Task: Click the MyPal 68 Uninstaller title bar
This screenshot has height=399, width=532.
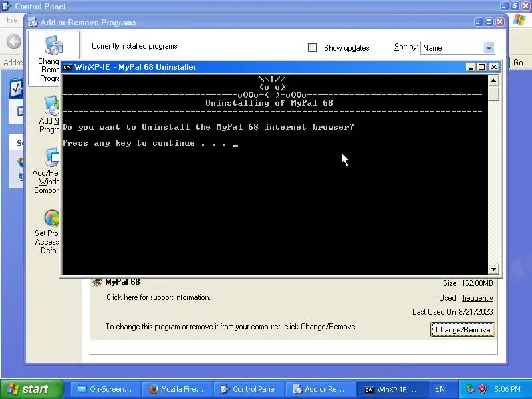Action: click(265, 67)
